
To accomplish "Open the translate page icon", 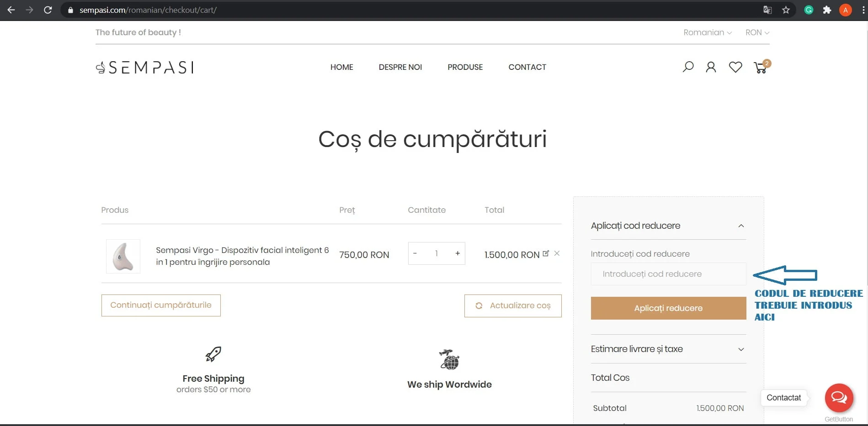I will coord(767,10).
